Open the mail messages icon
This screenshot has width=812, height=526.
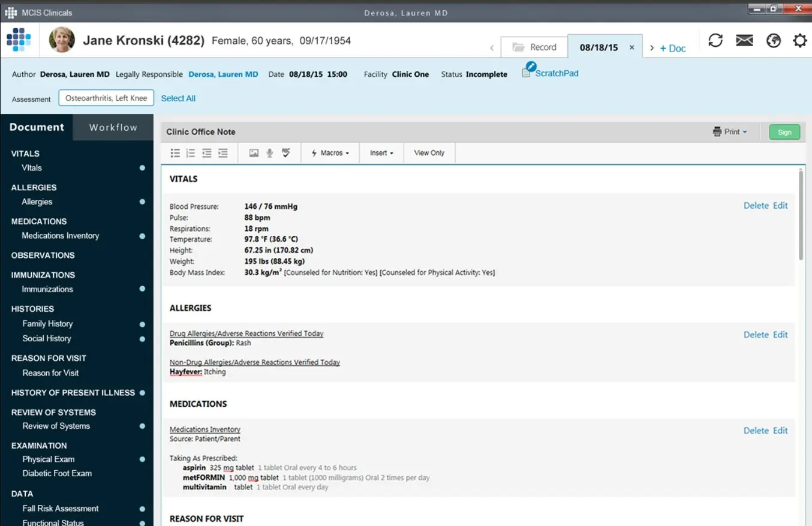pos(744,40)
